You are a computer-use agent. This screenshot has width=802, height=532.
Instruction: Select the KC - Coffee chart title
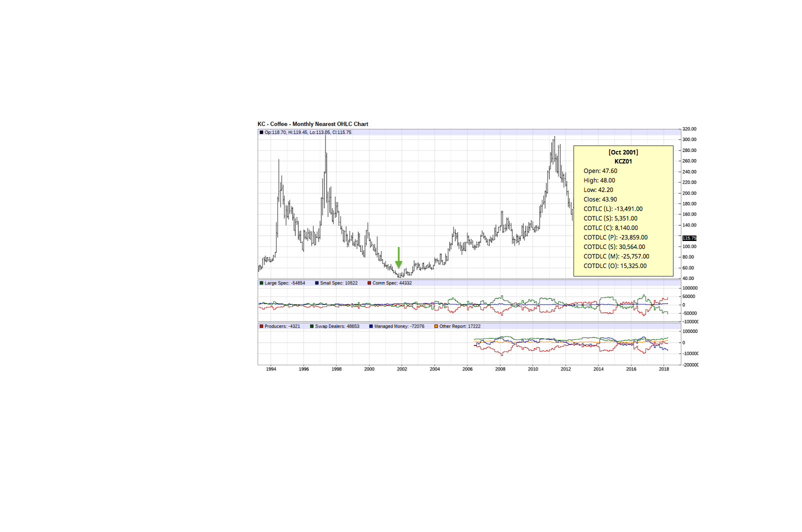click(312, 124)
